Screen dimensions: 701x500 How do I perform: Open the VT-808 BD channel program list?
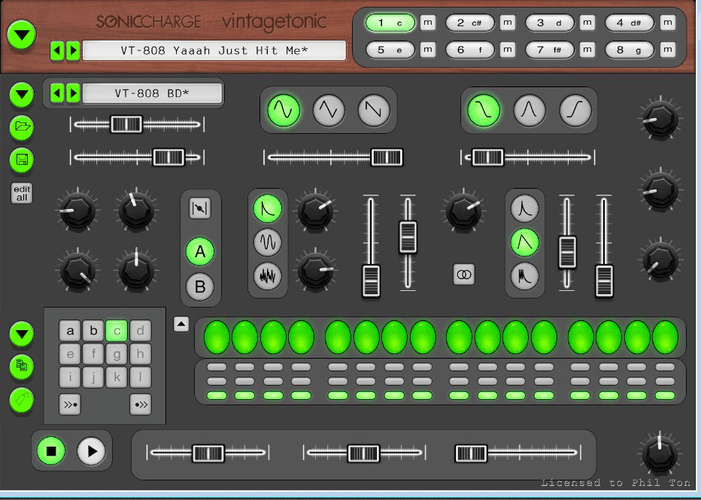pyautogui.click(x=152, y=93)
